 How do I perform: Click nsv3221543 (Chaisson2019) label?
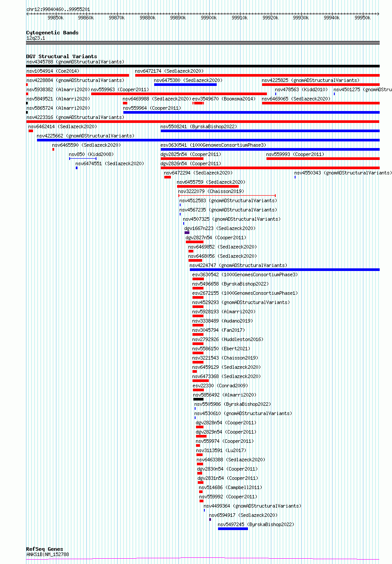tap(225, 358)
